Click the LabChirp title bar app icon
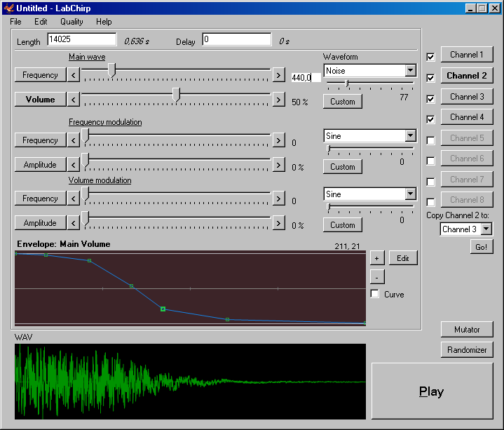Screen dimensions: 504x430 (x=9, y=8)
